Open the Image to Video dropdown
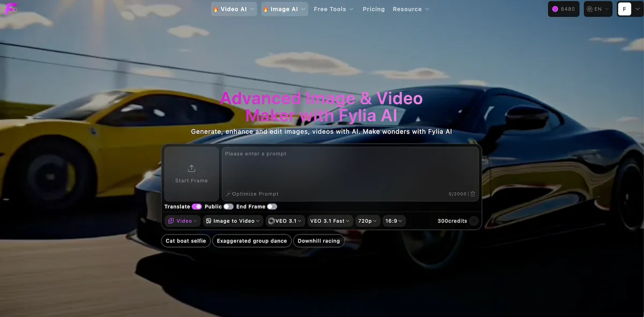Viewport: 644px width, 317px height. point(233,221)
